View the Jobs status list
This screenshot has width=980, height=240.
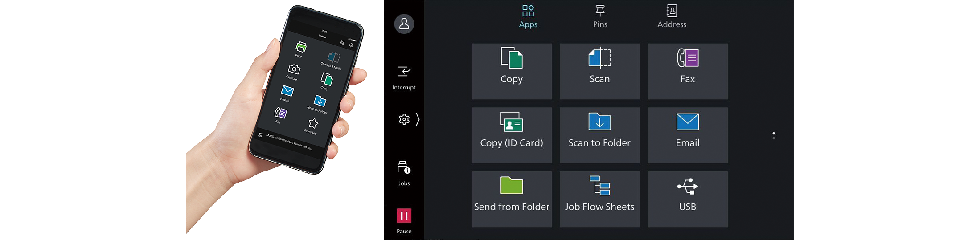pos(404,173)
